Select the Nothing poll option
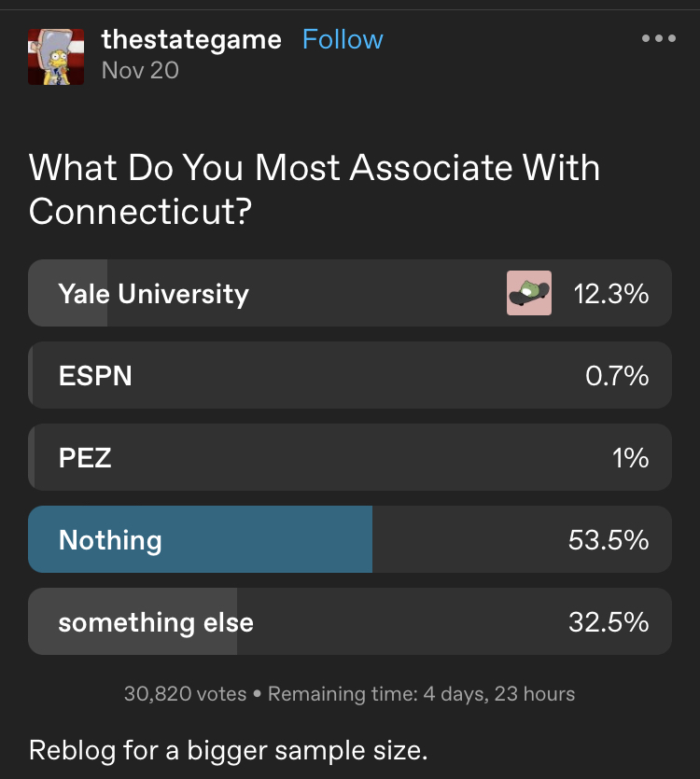 click(x=350, y=539)
